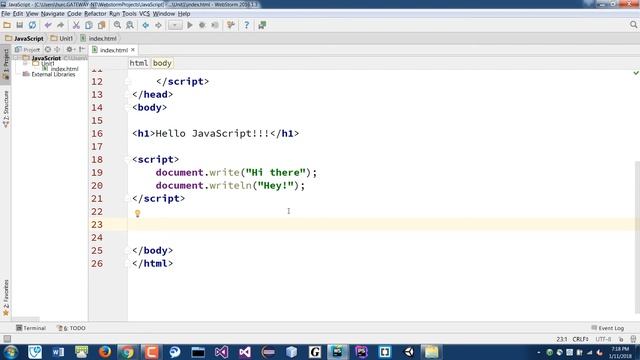Open Find with the magnifier icon

coord(117,25)
